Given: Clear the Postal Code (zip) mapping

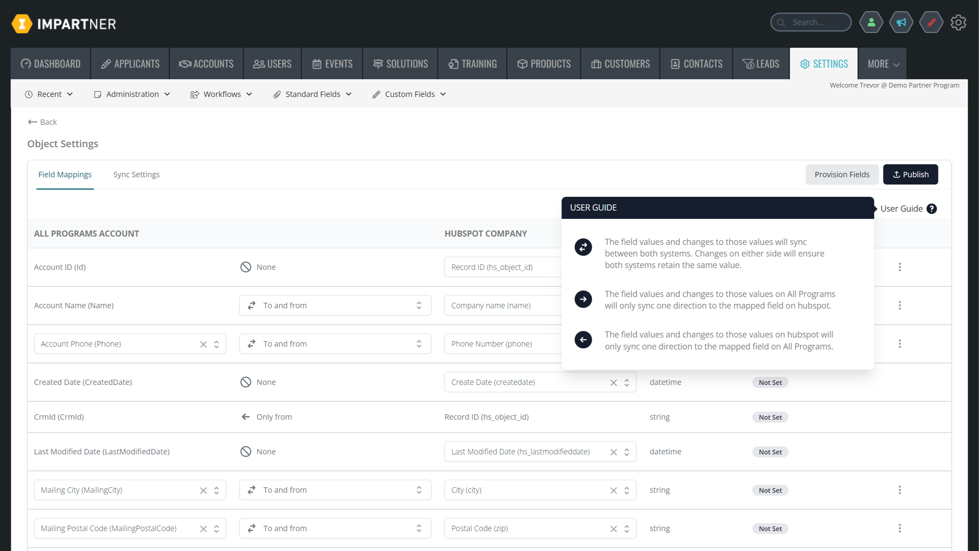Looking at the screenshot, I should (614, 529).
